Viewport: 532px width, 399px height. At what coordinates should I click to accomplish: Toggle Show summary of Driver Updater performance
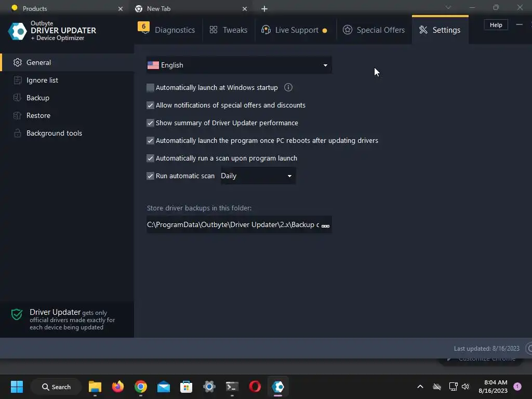pos(150,123)
